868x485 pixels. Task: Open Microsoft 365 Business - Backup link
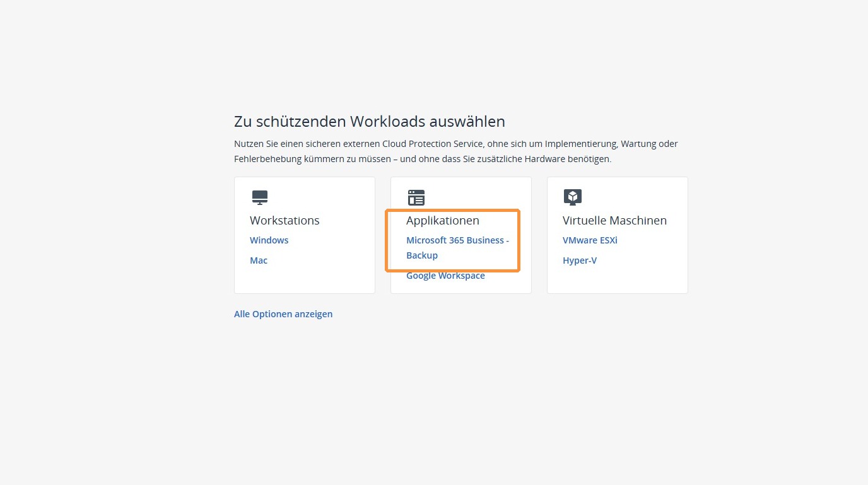point(457,248)
